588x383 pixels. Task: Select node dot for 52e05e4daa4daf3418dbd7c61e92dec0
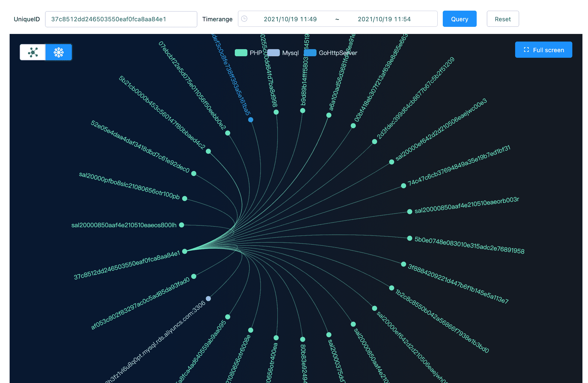(194, 174)
